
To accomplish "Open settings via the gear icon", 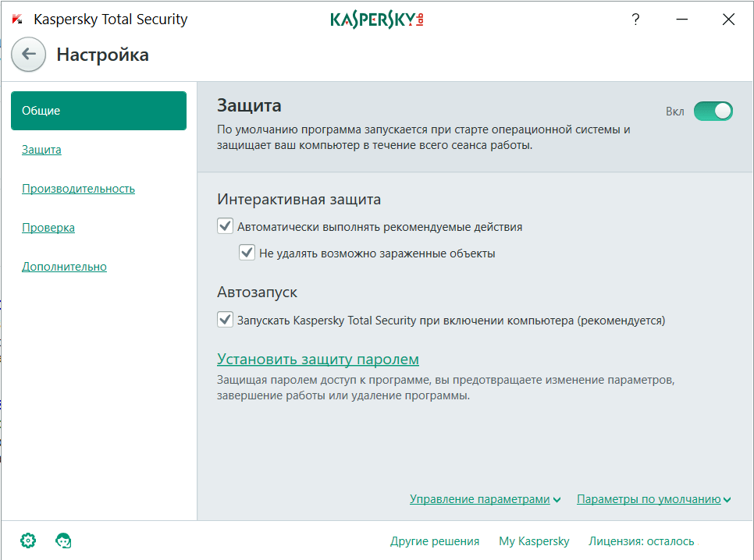I will (28, 540).
